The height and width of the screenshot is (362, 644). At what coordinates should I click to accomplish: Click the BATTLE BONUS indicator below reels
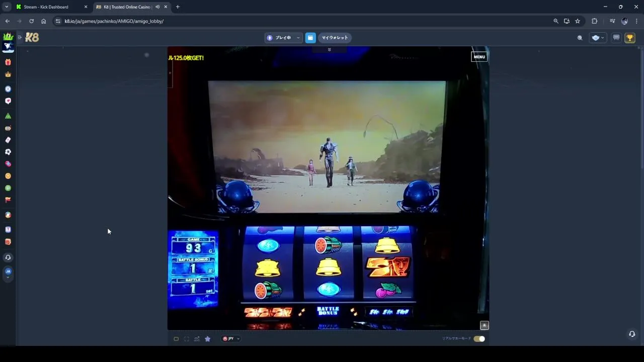(328, 311)
